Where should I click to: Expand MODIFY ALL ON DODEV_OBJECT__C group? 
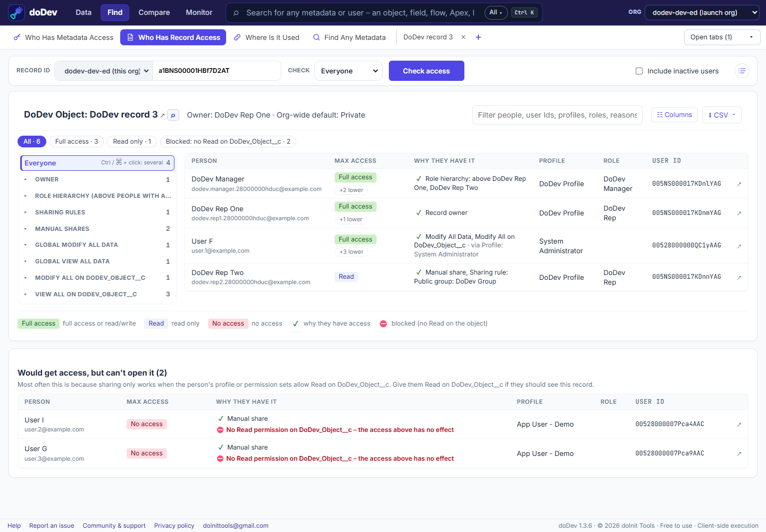coord(97,278)
